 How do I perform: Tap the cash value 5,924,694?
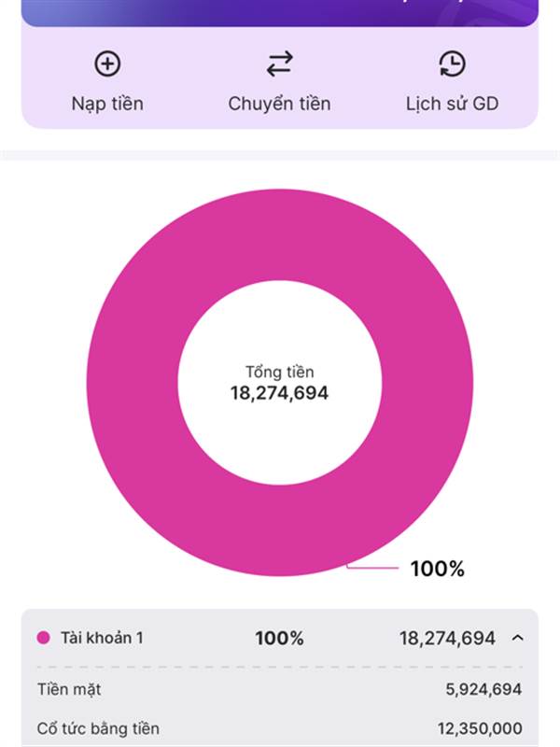483,689
